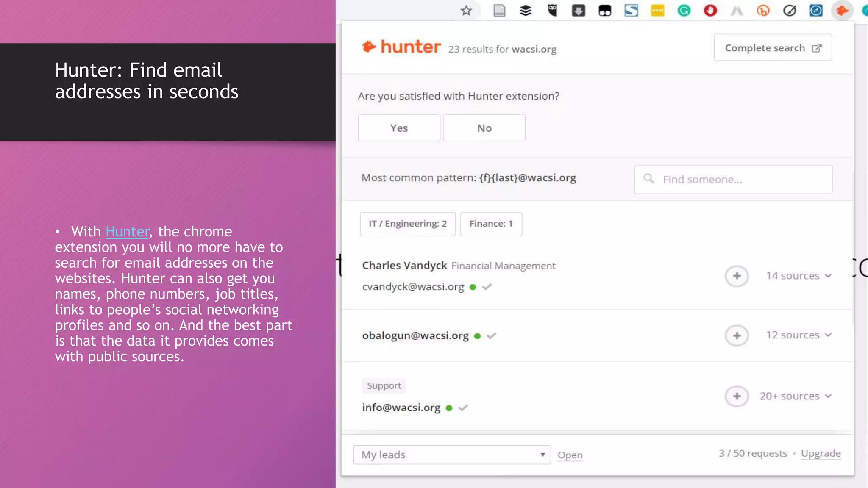Answer No to satisfaction question
The height and width of the screenshot is (488, 868).
[x=484, y=128]
